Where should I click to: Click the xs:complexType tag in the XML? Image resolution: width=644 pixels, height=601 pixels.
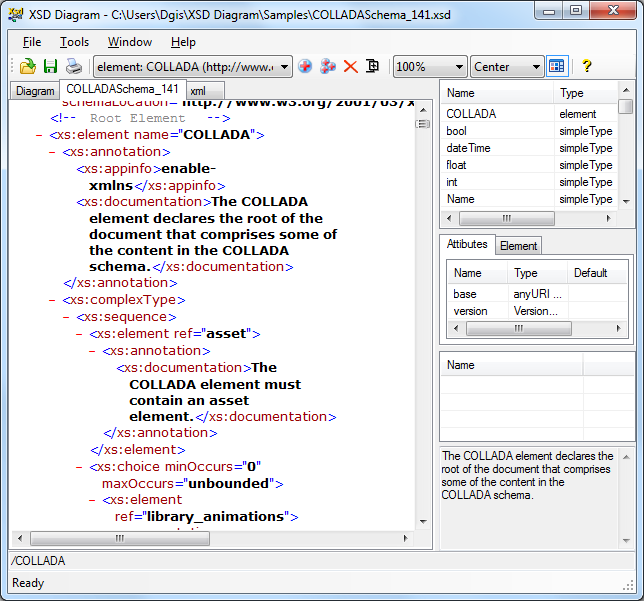click(124, 299)
